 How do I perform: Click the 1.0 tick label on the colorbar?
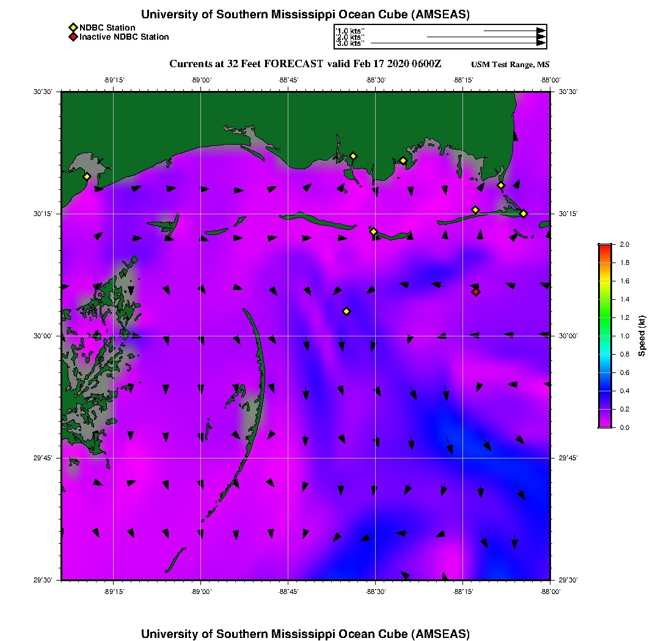click(x=624, y=336)
